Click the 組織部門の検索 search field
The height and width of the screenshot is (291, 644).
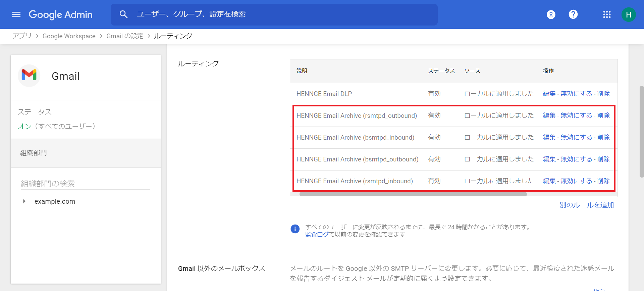coord(85,184)
